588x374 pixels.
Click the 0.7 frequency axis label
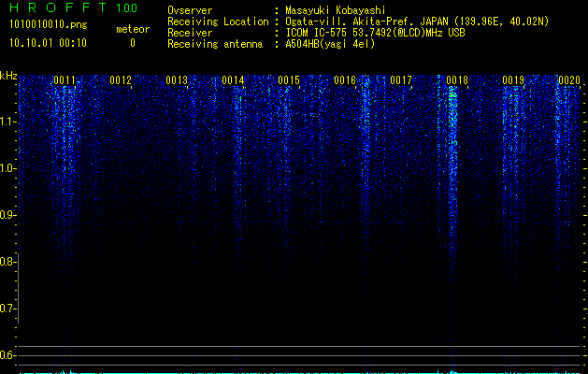7,309
